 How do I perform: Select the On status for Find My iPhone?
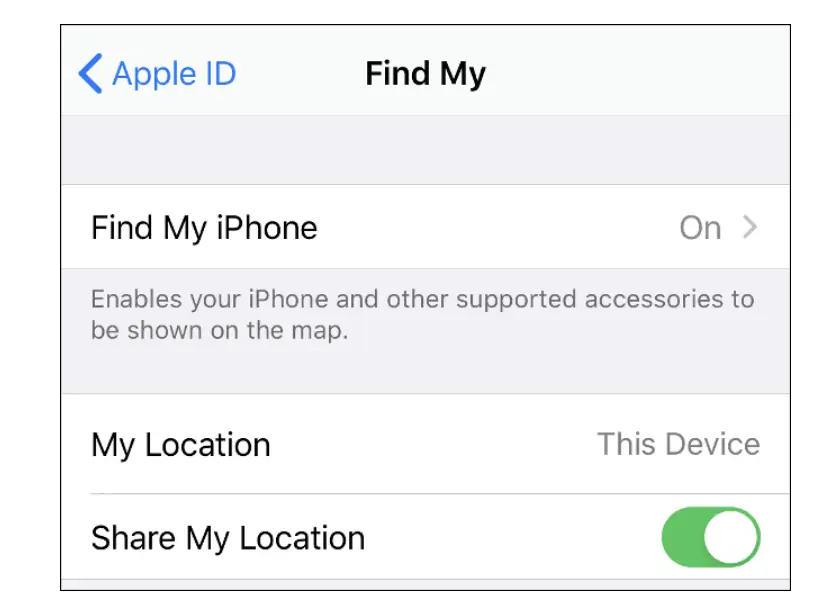point(700,228)
